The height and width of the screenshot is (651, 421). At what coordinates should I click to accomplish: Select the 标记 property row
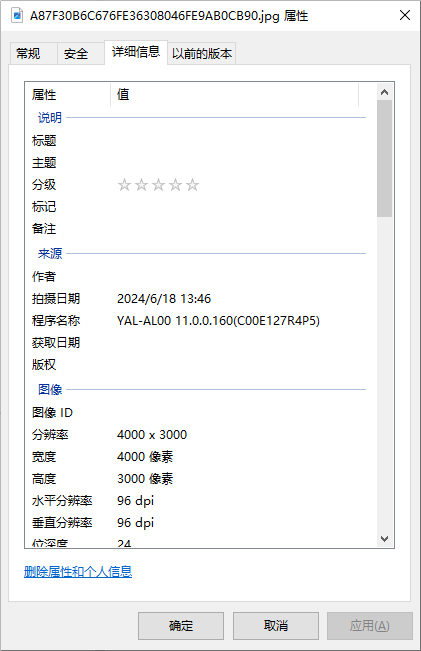pyautogui.click(x=195, y=207)
